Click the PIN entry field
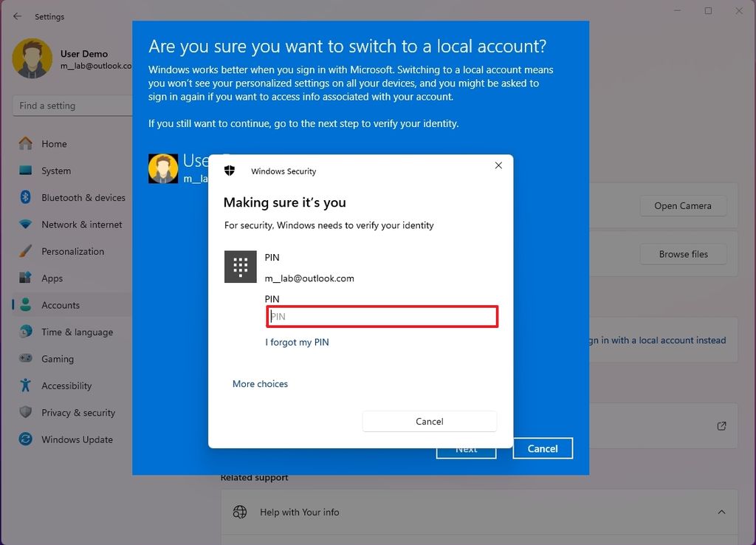This screenshot has height=545, width=756. [x=382, y=316]
